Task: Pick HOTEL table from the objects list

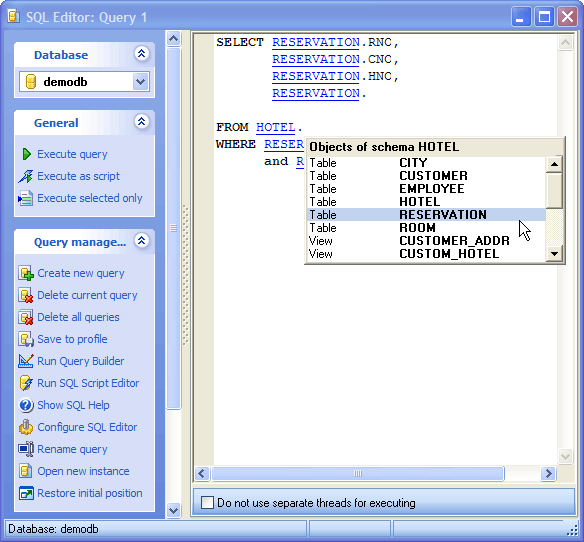Action: (x=425, y=202)
